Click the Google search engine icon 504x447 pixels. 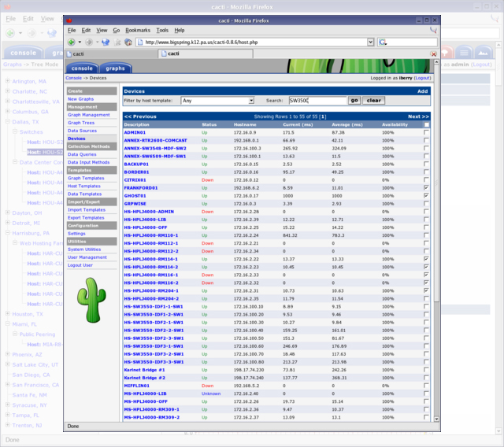tap(383, 42)
